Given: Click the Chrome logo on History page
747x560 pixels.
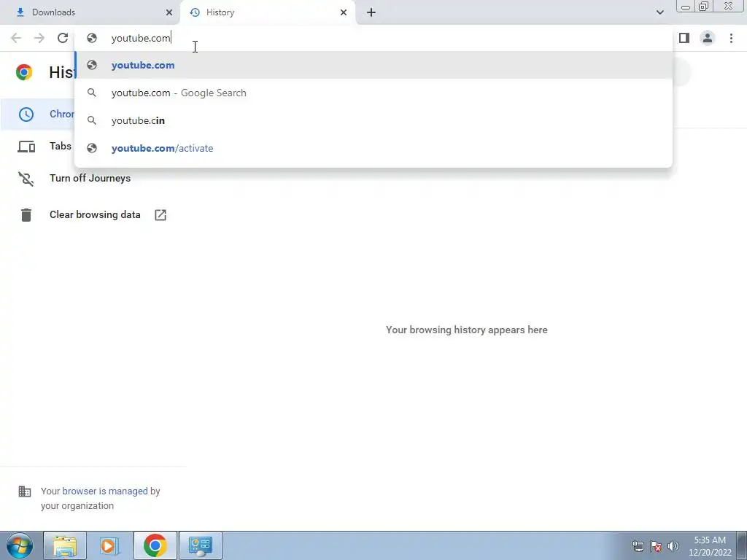Looking at the screenshot, I should click(24, 72).
